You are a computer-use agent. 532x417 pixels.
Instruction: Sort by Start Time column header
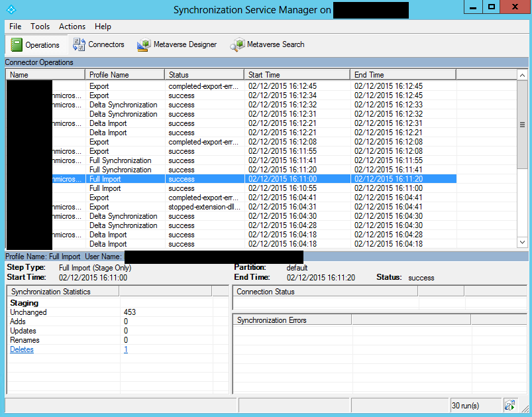tap(297, 75)
